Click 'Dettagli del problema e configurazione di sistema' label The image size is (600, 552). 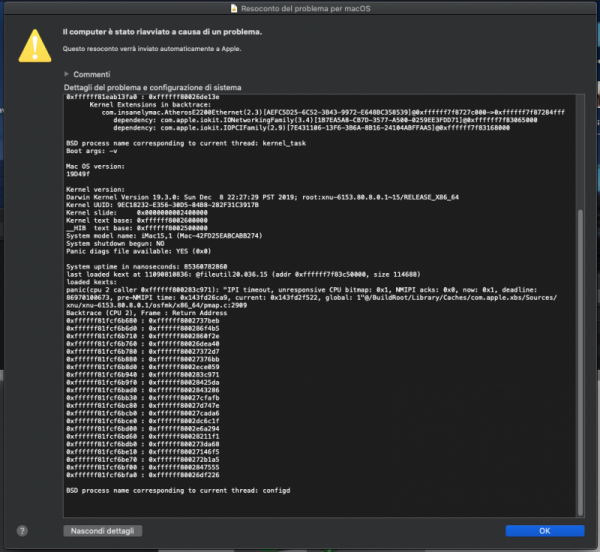(x=153, y=88)
